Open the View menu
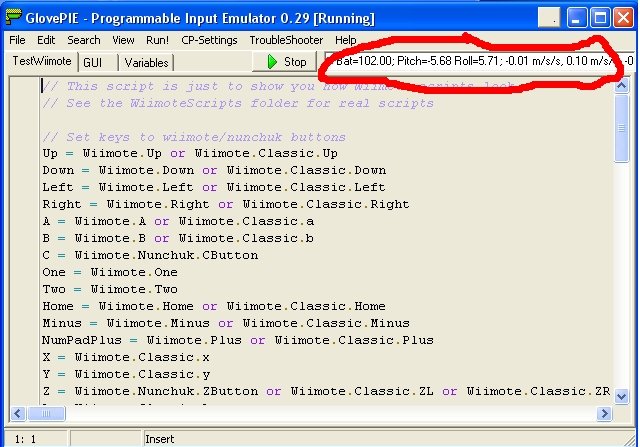640x447 pixels. click(x=123, y=40)
